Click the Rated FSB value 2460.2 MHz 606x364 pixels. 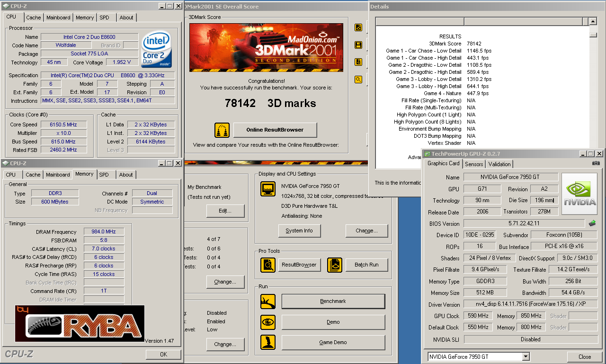63,150
